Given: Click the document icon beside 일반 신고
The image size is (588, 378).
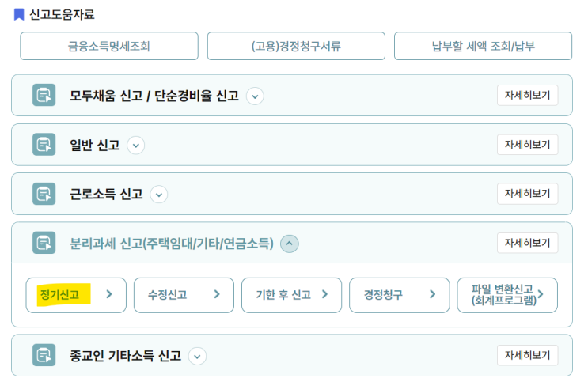Looking at the screenshot, I should pyautogui.click(x=44, y=145).
